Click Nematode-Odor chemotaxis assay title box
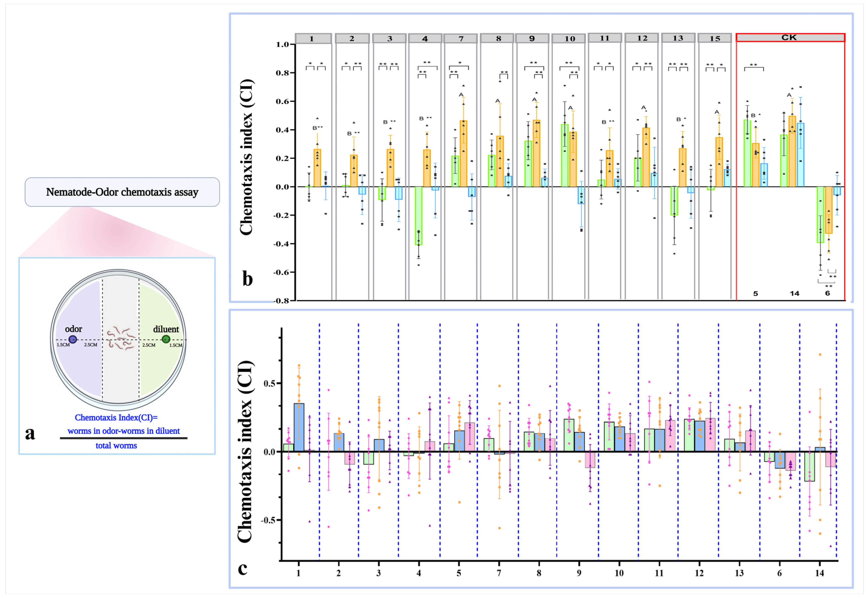The height and width of the screenshot is (598, 868). (122, 192)
